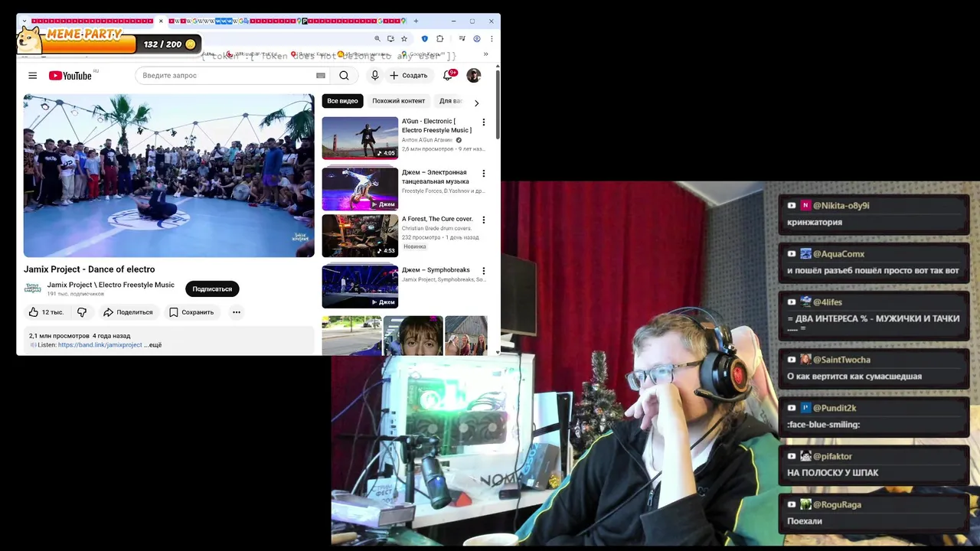Open Джем – Symphobreaks thumbnail

[x=360, y=286]
